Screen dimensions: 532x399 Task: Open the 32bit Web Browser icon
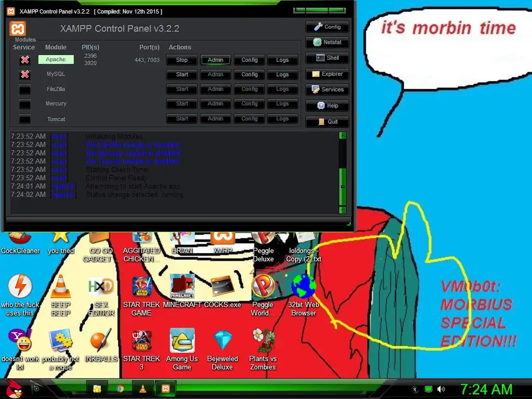(x=303, y=295)
